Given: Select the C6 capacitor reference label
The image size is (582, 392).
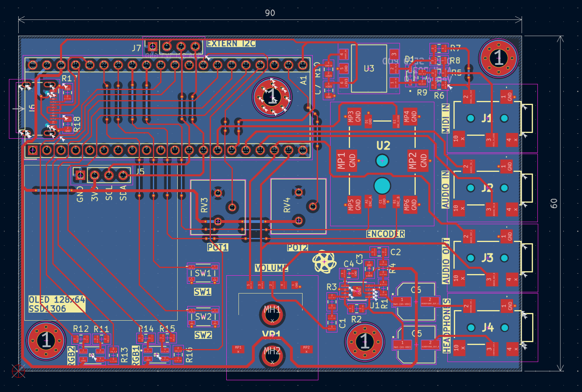Looking at the screenshot, I should pyautogui.click(x=416, y=290).
